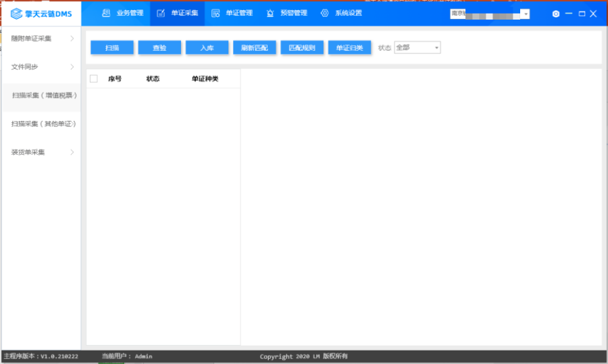This screenshot has width=608, height=364.
Task: Click the 单证归类 button
Action: (349, 48)
